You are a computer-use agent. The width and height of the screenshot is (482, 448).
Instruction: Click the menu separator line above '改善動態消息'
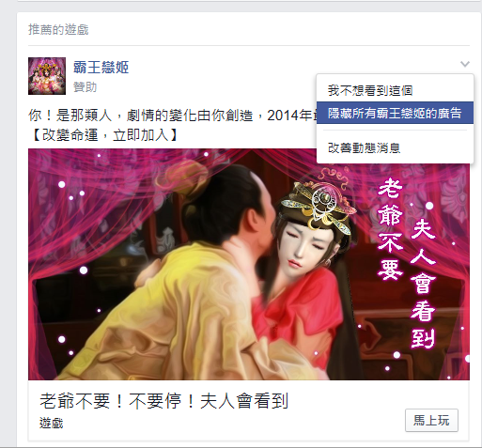[395, 131]
